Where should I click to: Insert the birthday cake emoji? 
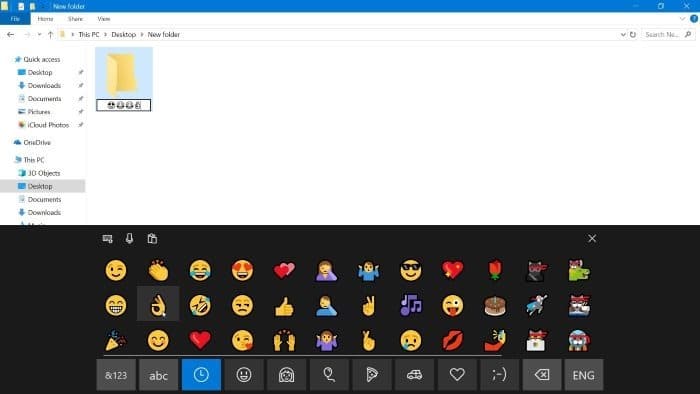495,306
